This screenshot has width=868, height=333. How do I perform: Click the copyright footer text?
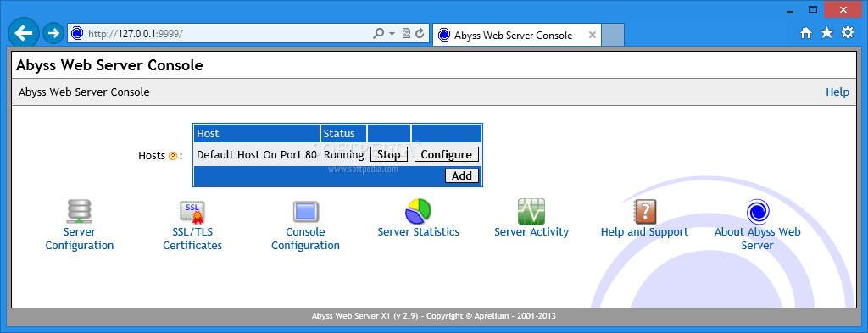coord(434,316)
